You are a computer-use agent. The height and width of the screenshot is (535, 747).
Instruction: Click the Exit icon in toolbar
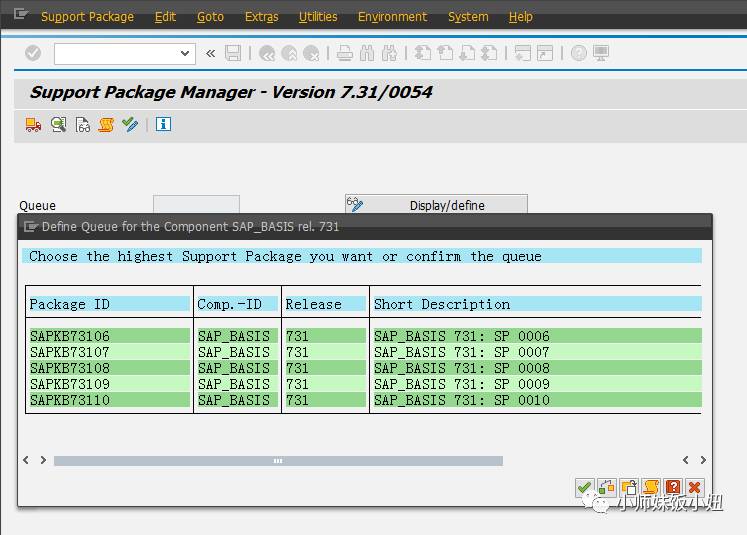(289, 53)
